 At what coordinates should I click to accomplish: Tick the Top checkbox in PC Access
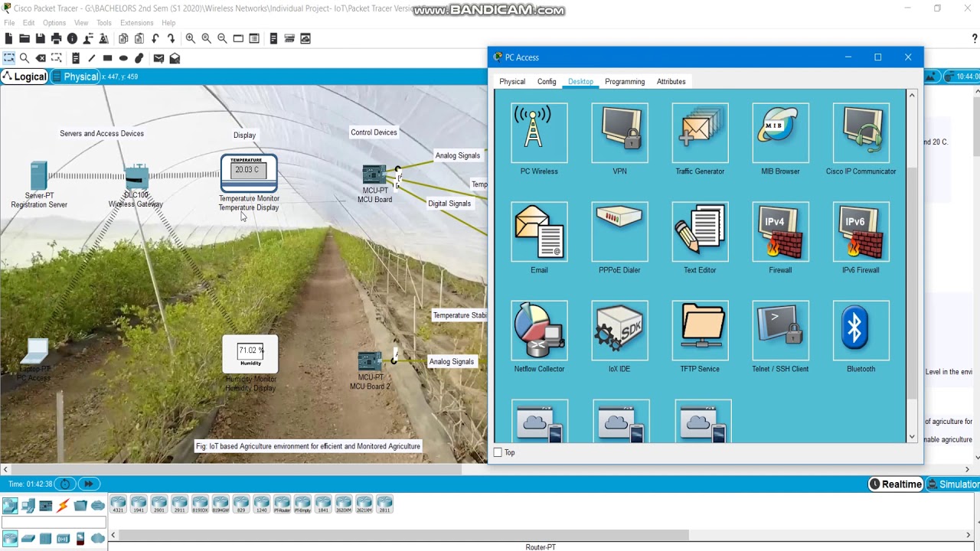tap(498, 452)
